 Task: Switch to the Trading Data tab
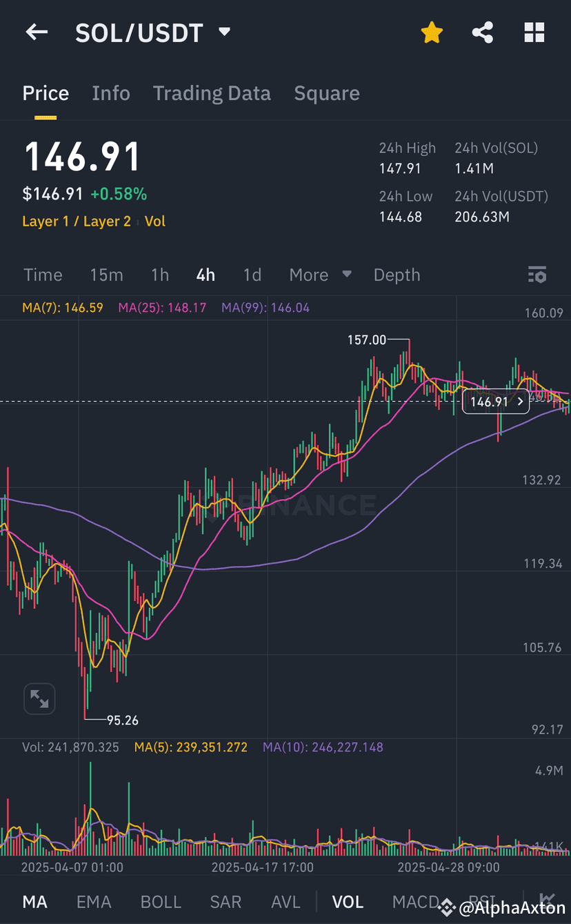(212, 93)
